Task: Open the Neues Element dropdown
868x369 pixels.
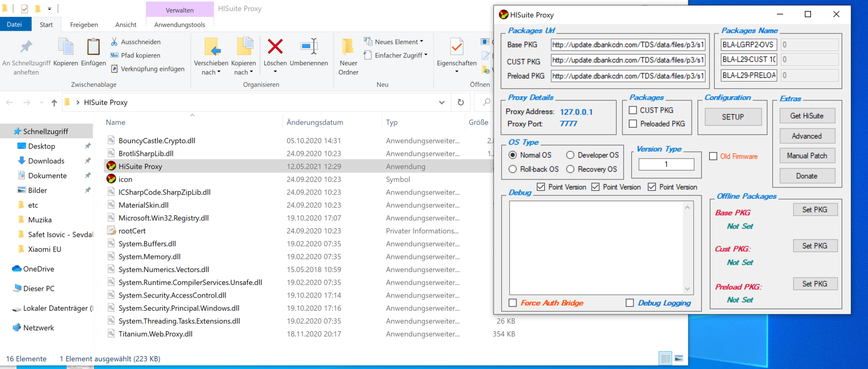Action: click(x=422, y=42)
